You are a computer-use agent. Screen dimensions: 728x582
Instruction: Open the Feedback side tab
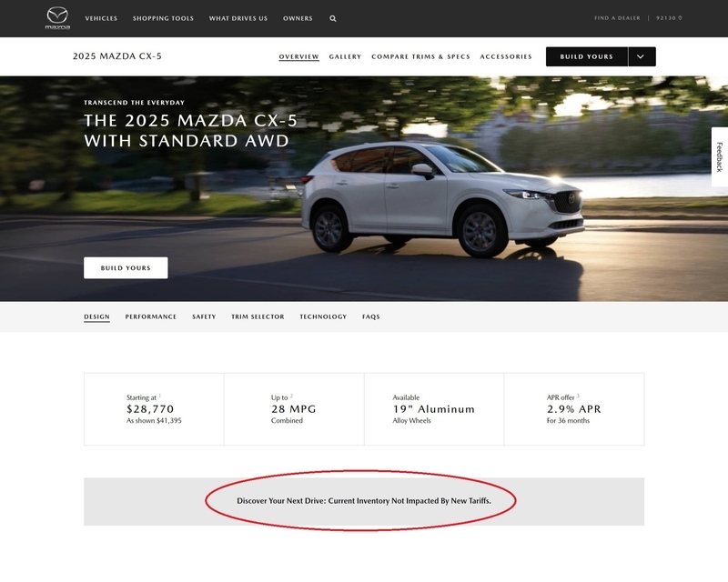tap(720, 157)
